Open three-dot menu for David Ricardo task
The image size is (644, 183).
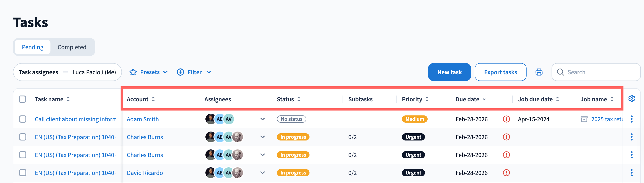click(631, 173)
